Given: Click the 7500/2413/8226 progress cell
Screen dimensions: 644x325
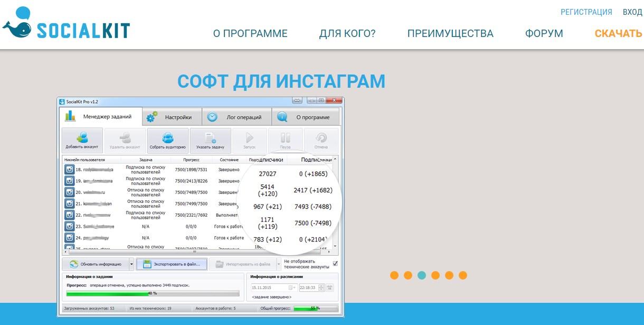Looking at the screenshot, I should click(x=191, y=181).
